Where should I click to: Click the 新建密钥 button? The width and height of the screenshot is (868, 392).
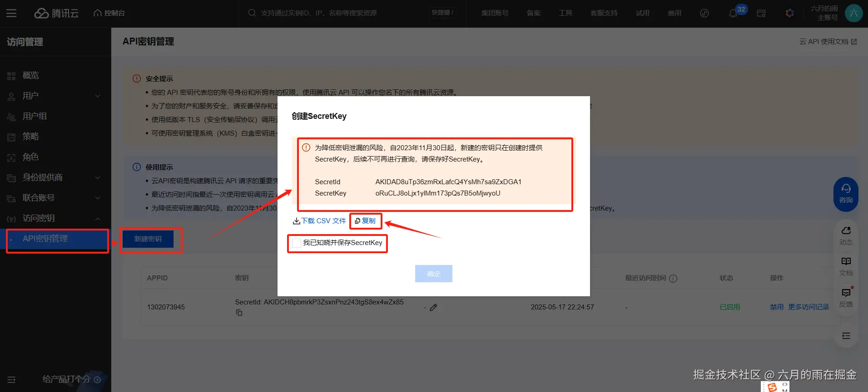[148, 239]
